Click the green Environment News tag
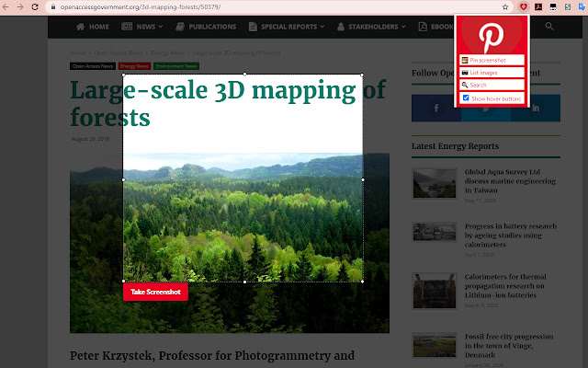This screenshot has height=368, width=588. click(177, 66)
